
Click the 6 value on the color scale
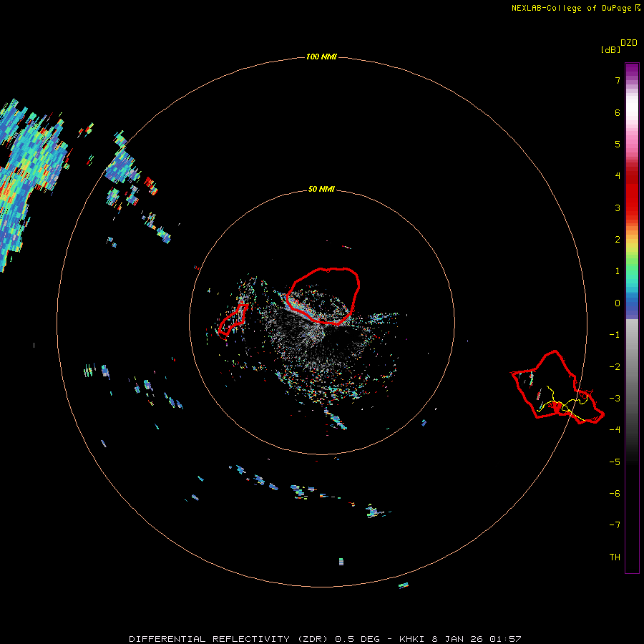click(x=618, y=112)
